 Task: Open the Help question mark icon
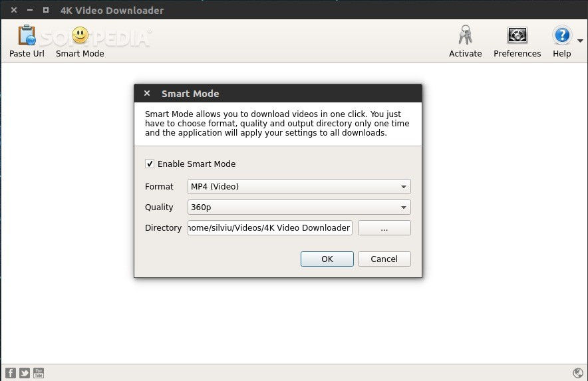pos(562,35)
